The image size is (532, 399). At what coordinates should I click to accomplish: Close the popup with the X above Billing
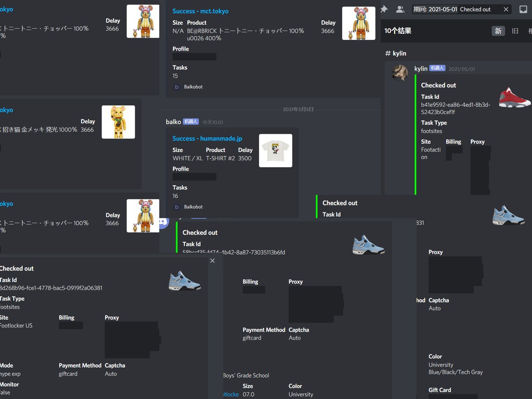coord(212,261)
